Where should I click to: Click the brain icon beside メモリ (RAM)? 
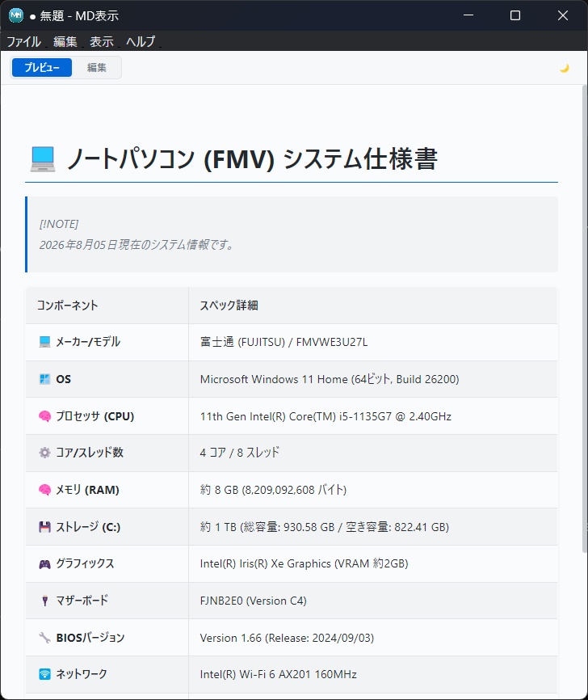(44, 490)
